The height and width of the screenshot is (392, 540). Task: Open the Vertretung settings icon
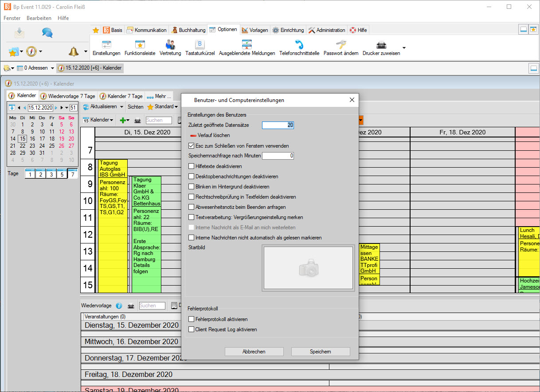point(170,45)
